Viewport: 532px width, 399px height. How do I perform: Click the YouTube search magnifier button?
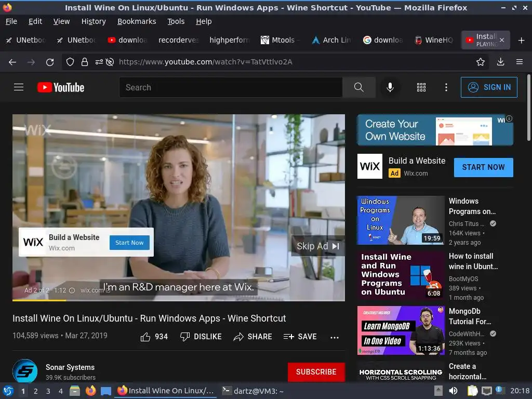click(x=359, y=87)
